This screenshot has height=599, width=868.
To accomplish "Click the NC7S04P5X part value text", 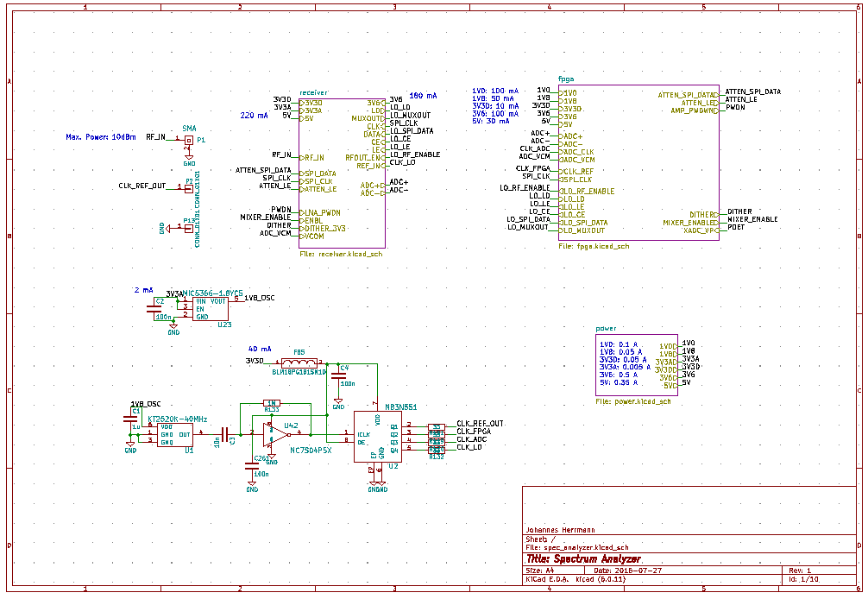I will click(311, 451).
